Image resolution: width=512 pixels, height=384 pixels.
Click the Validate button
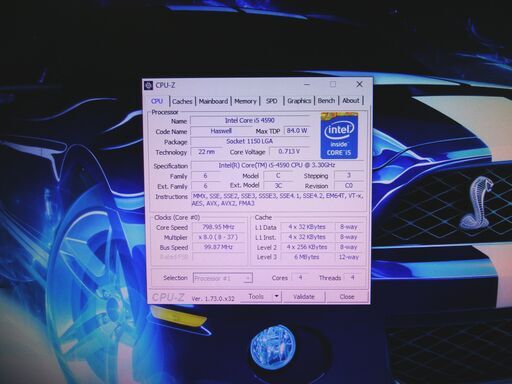tap(304, 296)
